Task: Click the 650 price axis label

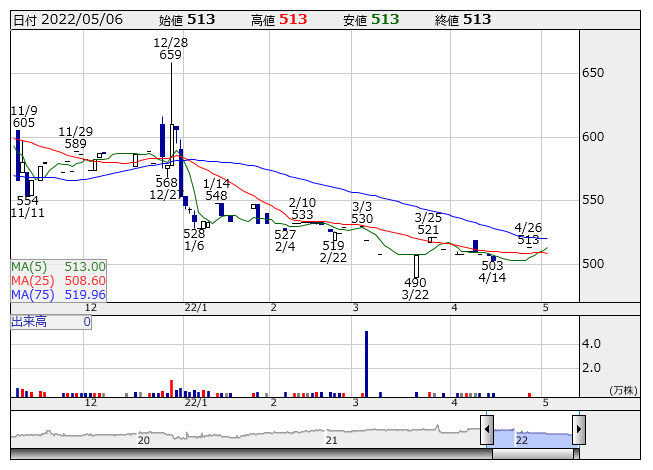Action: 594,73
